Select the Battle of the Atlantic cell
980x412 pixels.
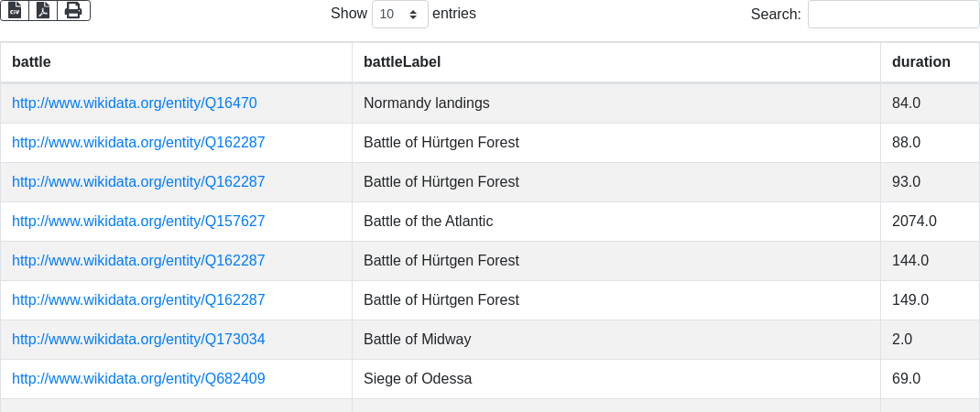428,222
